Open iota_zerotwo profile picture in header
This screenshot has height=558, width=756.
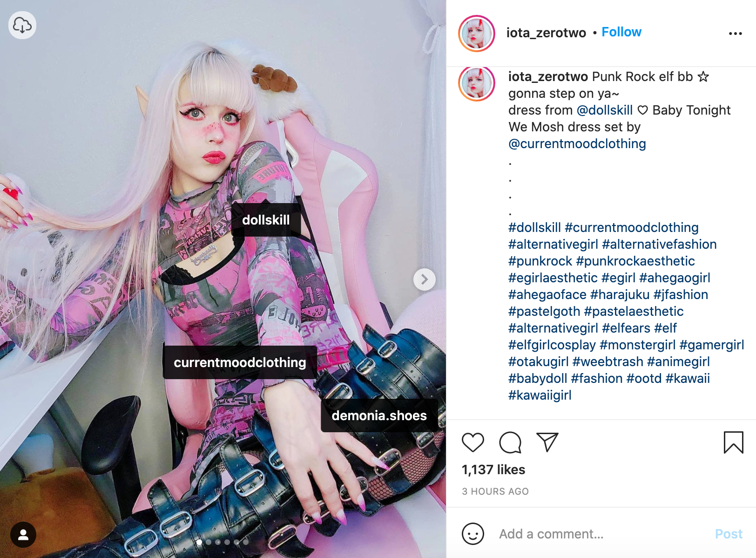[x=476, y=33]
